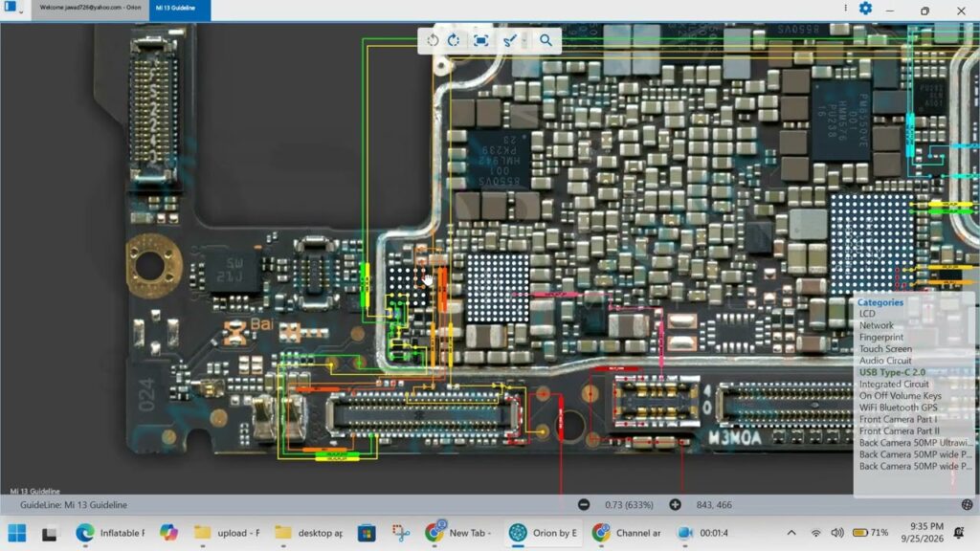Show hidden system tray icons
Screen dimensions: 980x551
click(791, 533)
